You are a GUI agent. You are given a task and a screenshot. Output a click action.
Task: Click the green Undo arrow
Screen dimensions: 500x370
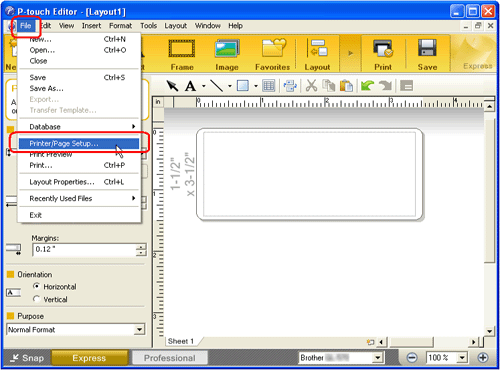367,86
